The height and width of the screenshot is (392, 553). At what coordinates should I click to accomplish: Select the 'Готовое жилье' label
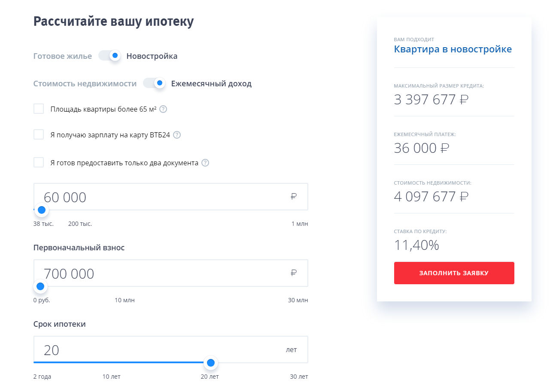pyautogui.click(x=63, y=56)
